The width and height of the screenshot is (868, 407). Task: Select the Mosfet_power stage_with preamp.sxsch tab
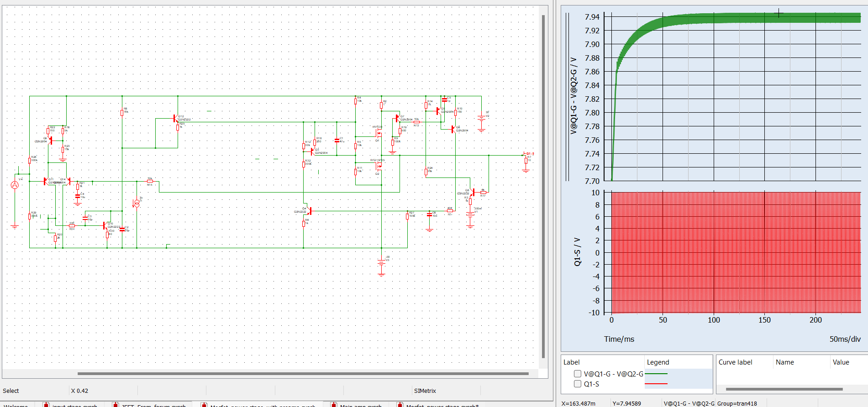point(258,405)
